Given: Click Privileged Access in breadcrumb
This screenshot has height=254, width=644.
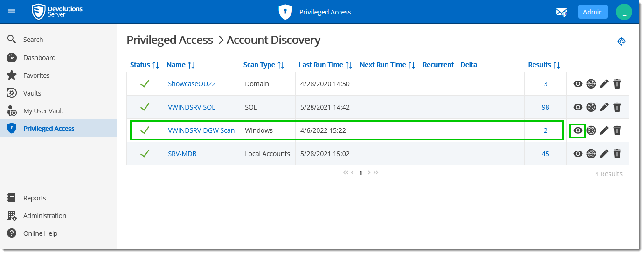Looking at the screenshot, I should tap(170, 40).
